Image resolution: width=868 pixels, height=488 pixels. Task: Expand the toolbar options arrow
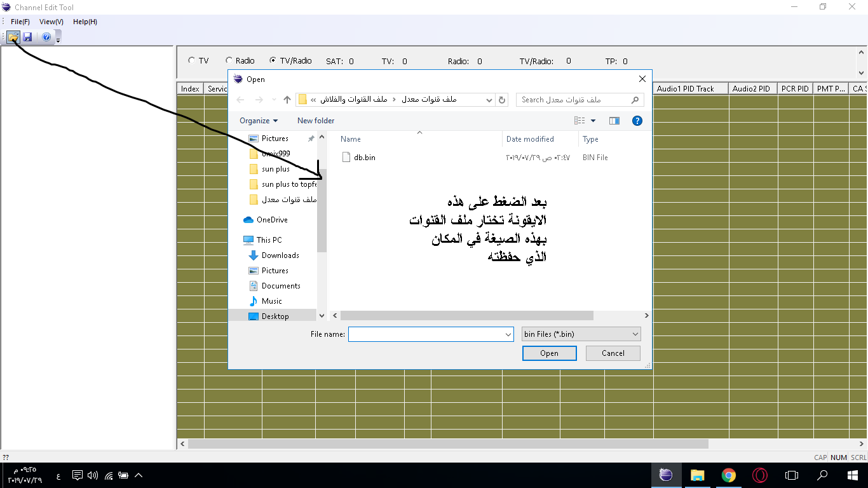coord(58,39)
